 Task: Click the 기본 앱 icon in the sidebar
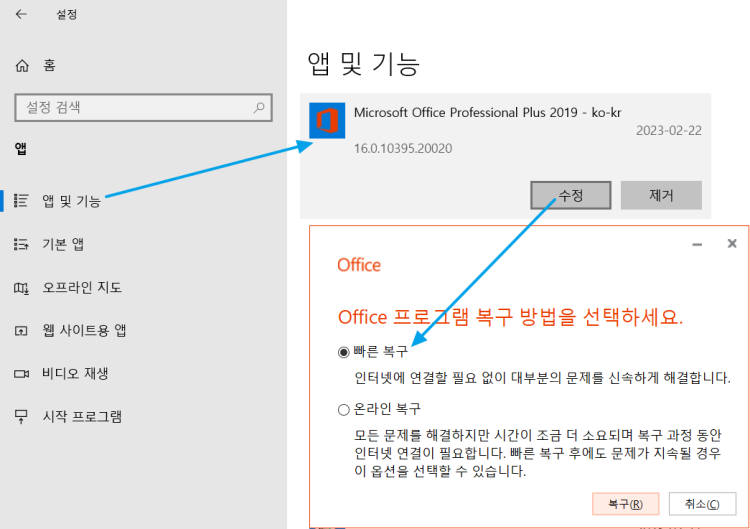click(21, 244)
